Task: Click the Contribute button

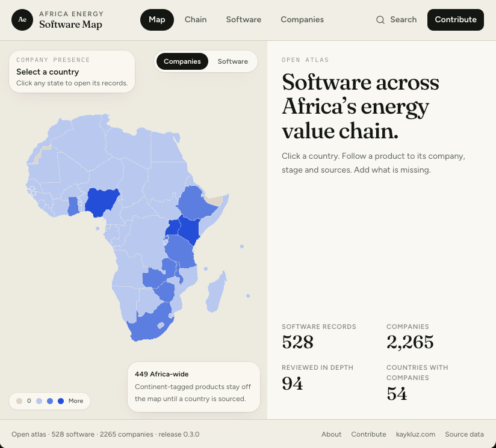Action: click(x=456, y=20)
